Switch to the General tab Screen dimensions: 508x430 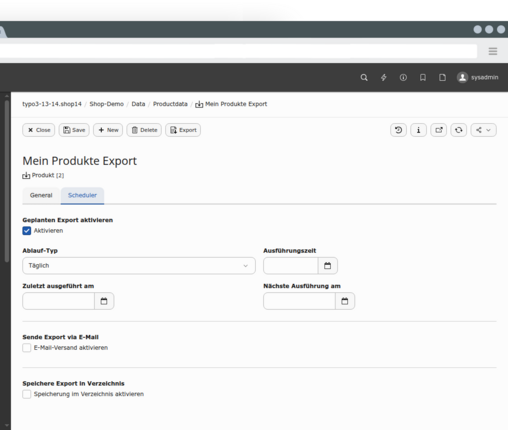[x=41, y=195]
